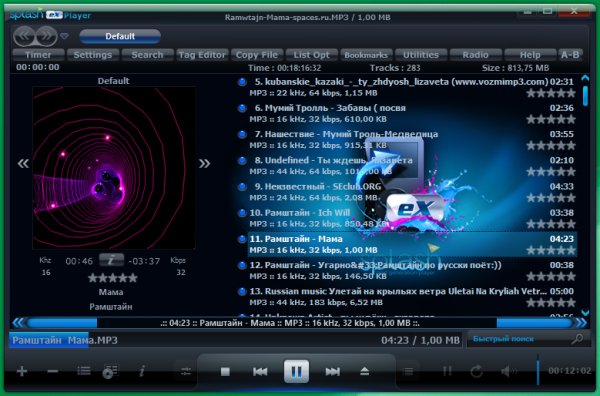Click left double-arrow on the seek bar

18,323
